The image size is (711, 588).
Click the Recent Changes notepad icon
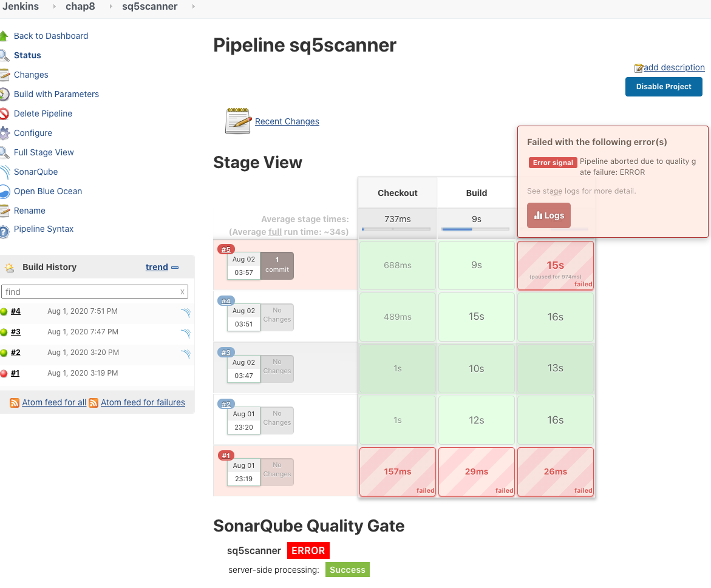(238, 121)
